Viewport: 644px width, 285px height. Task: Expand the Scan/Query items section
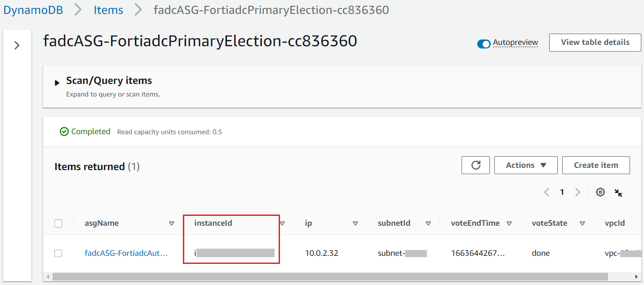point(57,82)
